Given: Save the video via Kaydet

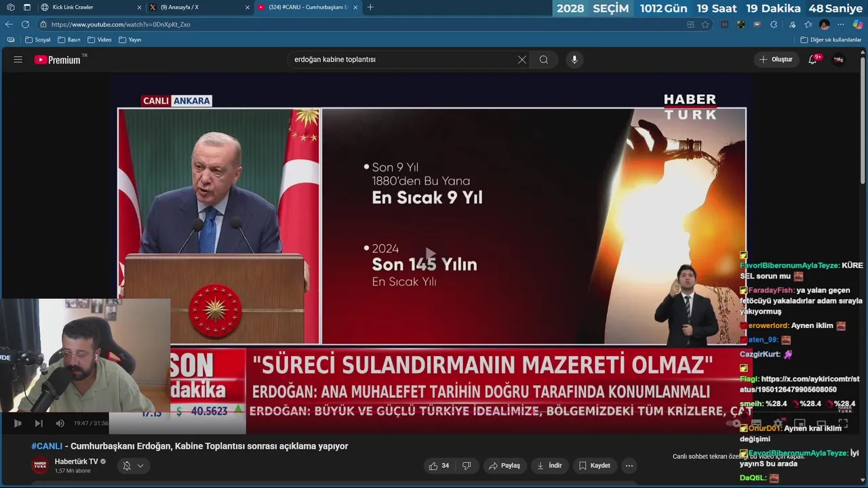Looking at the screenshot, I should (594, 466).
